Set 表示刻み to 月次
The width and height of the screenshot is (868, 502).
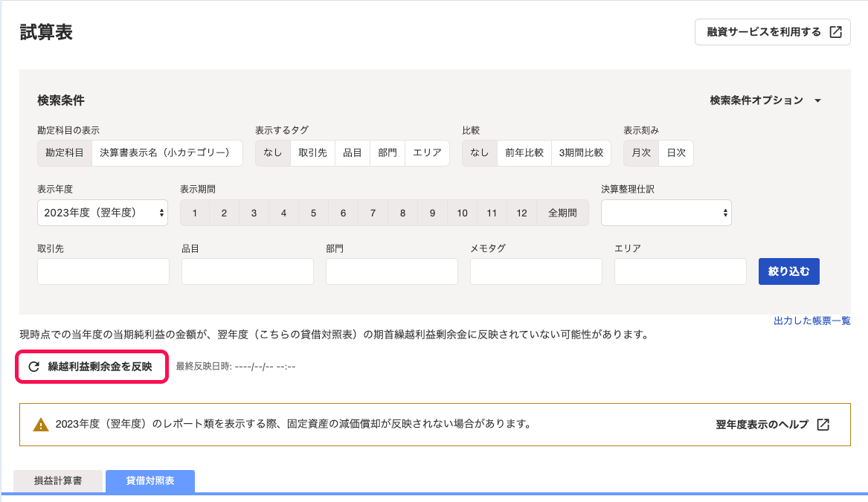[x=642, y=152]
